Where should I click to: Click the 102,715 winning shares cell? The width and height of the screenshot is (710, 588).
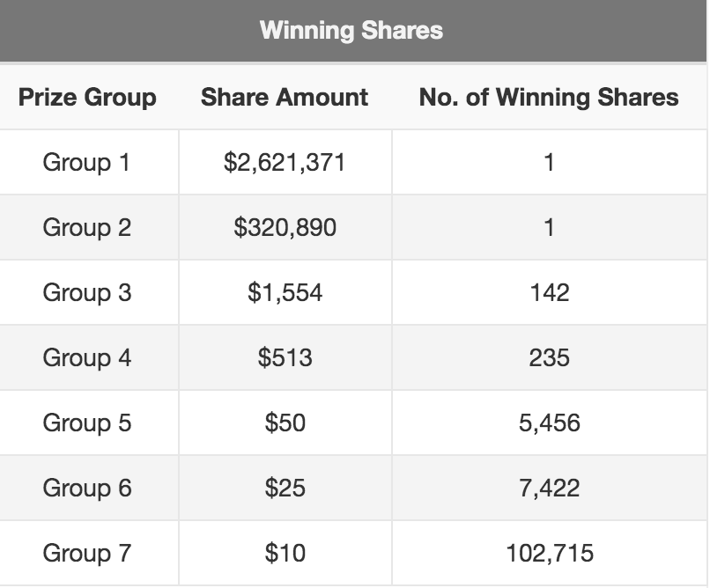coord(550,553)
